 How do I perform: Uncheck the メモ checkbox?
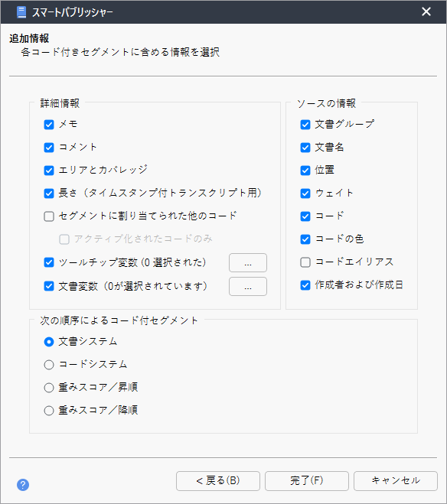pos(49,125)
